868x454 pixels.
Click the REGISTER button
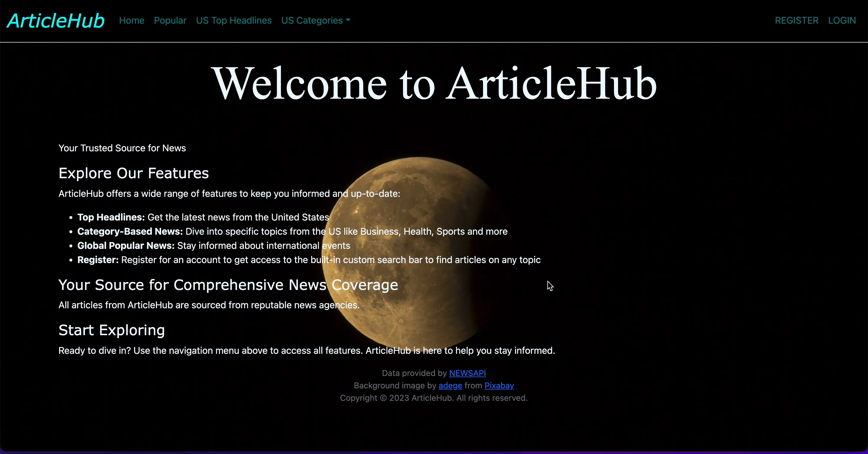[x=796, y=21]
